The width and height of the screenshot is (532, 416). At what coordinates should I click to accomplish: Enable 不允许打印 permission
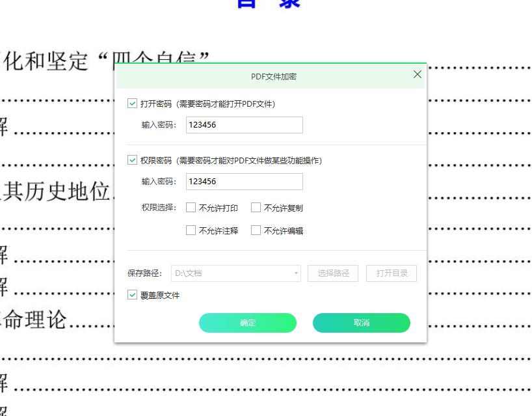pos(191,208)
